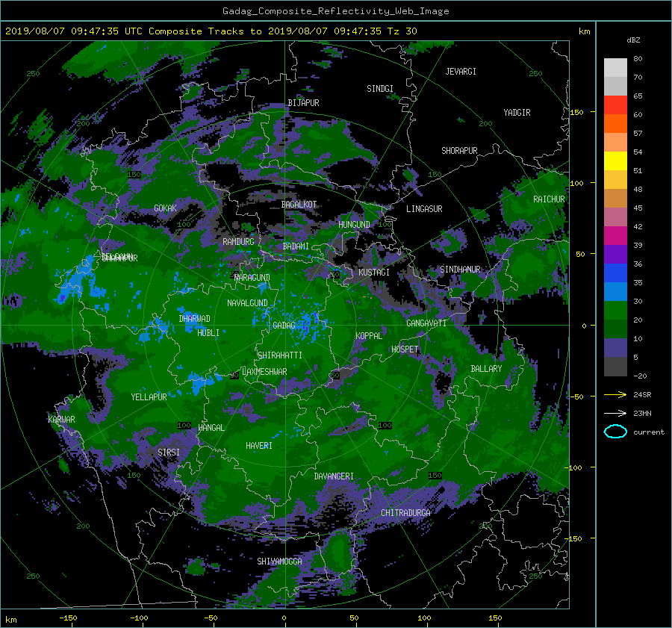Click the BADAMI city label
Viewport: 672px width, 628px height.
[x=296, y=246]
